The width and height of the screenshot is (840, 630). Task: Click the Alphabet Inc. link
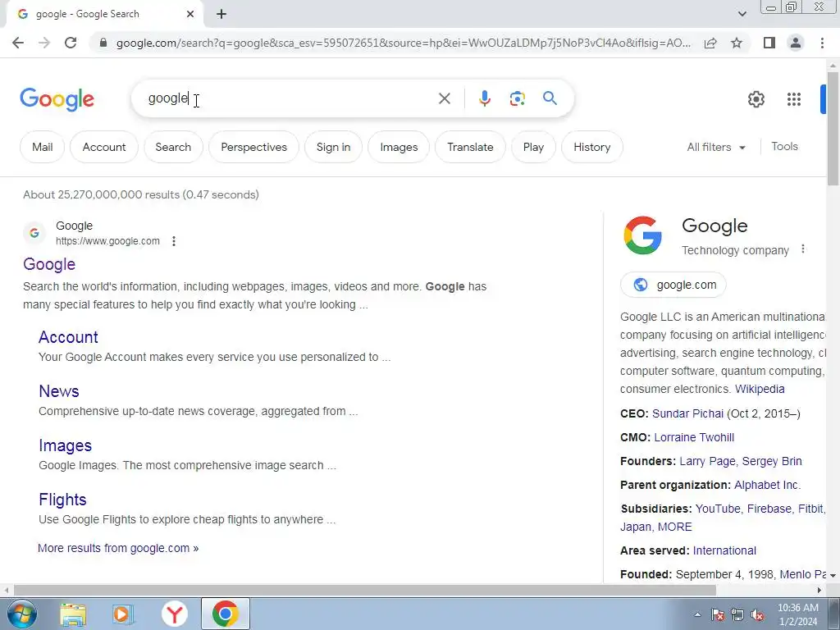767,485
